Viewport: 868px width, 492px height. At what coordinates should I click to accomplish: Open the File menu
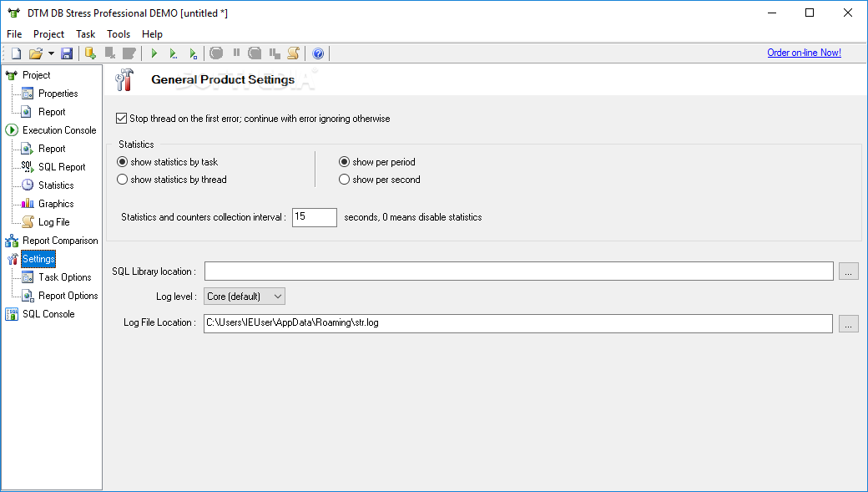14,33
